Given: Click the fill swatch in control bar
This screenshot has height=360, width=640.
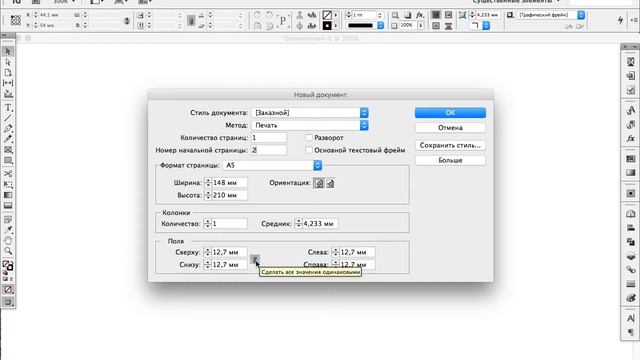Looking at the screenshot, I should 327,15.
